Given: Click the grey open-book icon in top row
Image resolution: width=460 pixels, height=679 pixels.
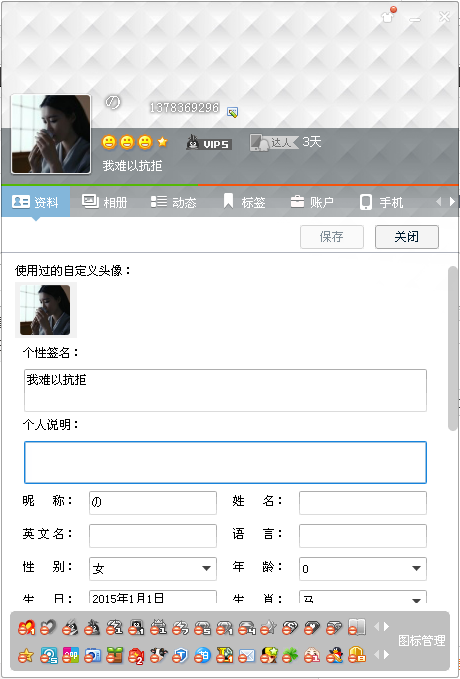Looking at the screenshot, I should (x=357, y=627).
